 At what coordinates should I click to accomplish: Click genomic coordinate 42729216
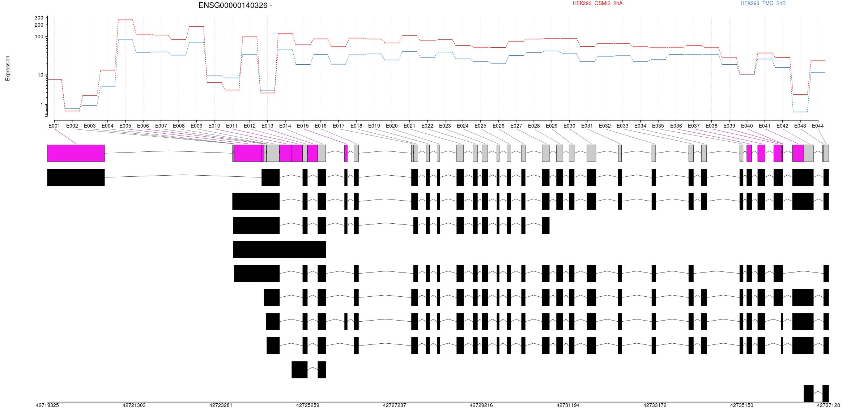pyautogui.click(x=481, y=405)
